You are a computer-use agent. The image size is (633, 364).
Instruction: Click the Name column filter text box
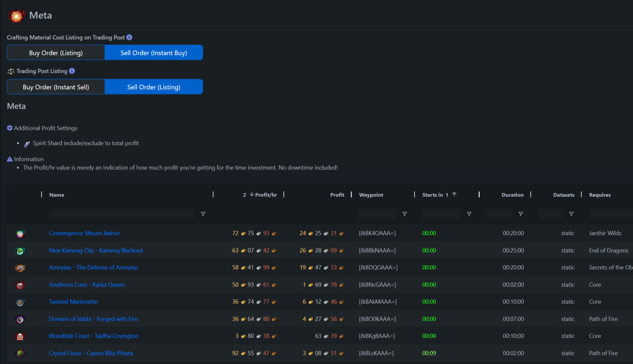point(122,214)
